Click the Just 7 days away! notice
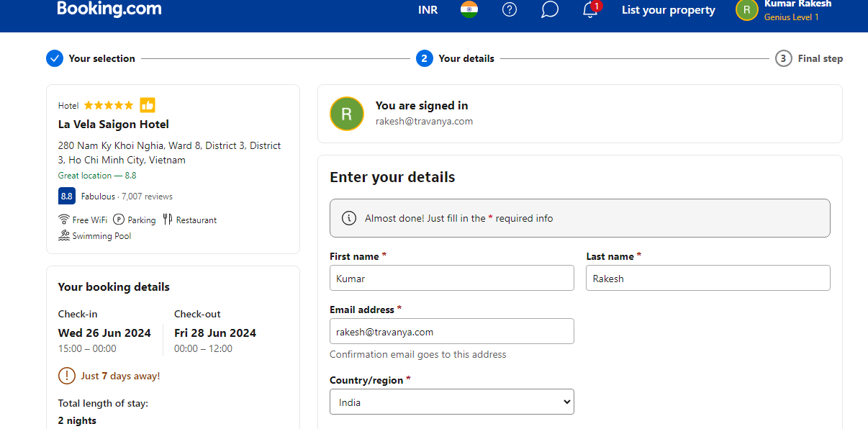Screen dimensions: 868x429 tap(120, 376)
